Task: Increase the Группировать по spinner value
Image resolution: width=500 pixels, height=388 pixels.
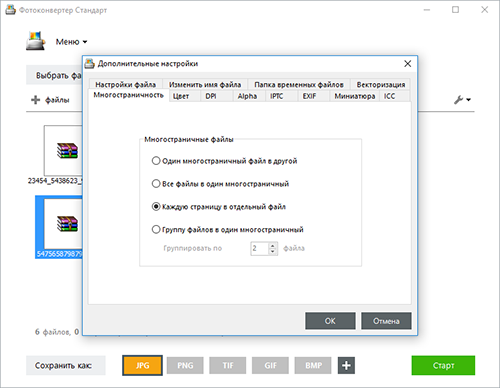Action: pos(273,246)
